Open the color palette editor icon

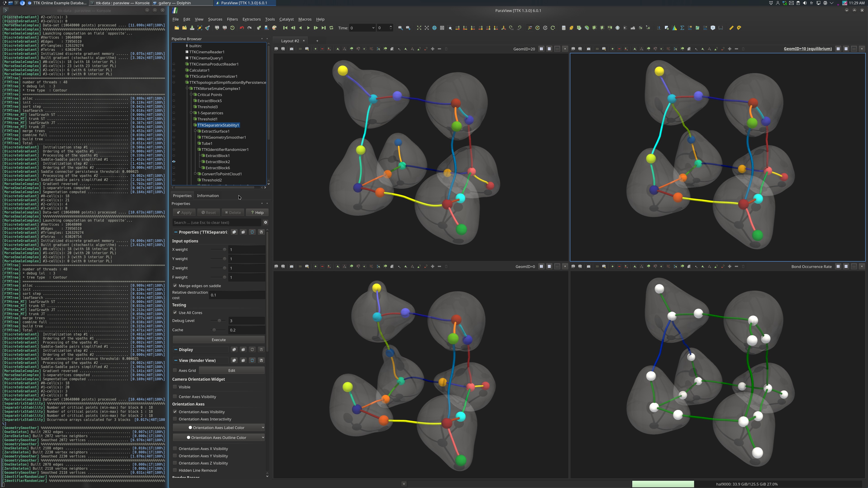point(274,28)
